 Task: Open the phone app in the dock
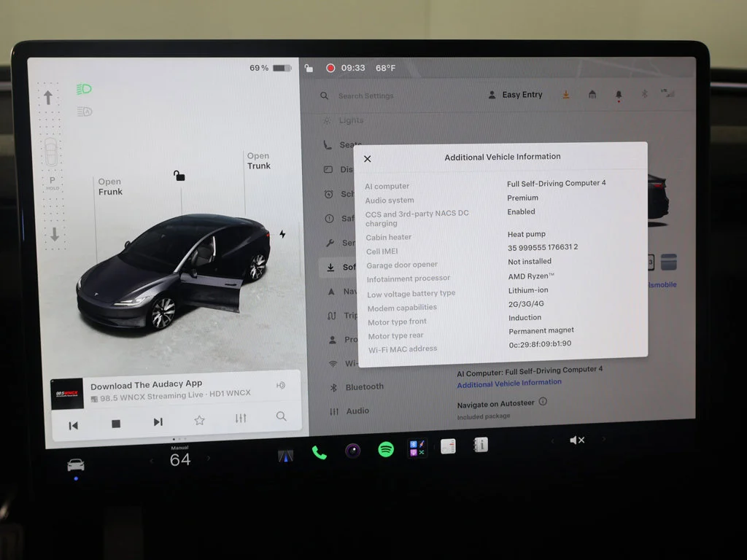[x=320, y=452]
